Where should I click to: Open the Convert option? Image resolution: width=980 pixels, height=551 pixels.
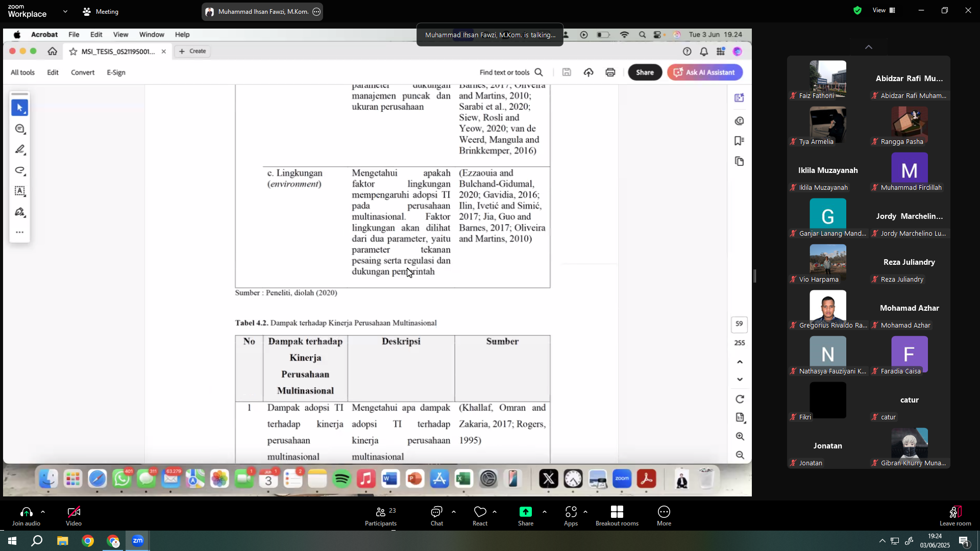pos(83,72)
